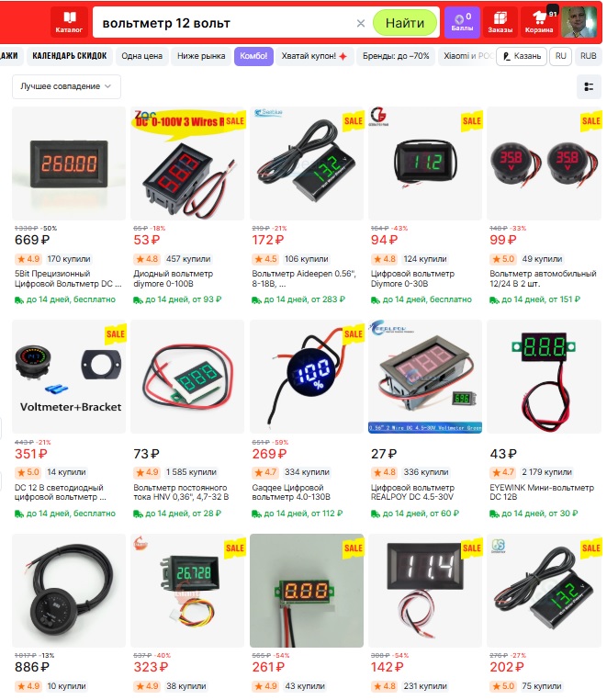Screen dimensions: 607x700
Task: Open the Календарь скидок tab
Action: pos(70,56)
